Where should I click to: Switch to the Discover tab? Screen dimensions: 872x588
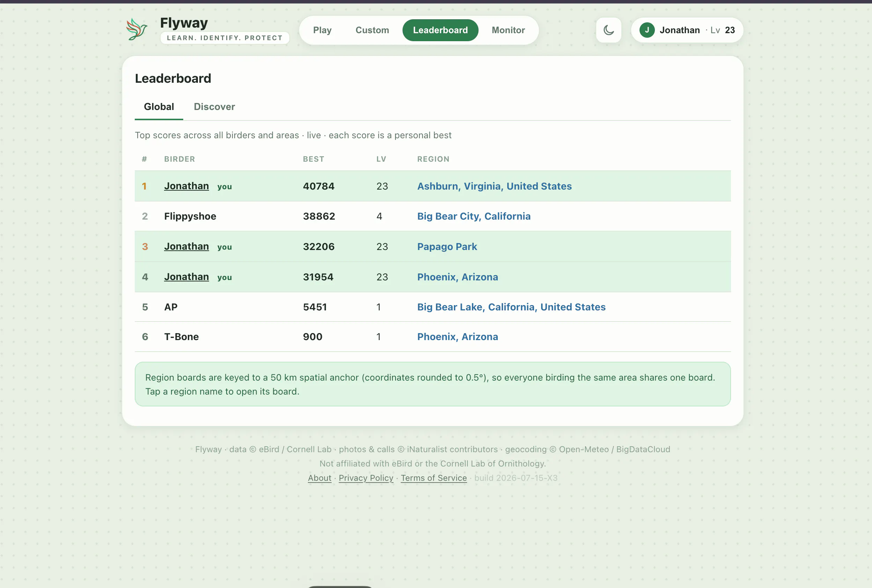[214, 107]
